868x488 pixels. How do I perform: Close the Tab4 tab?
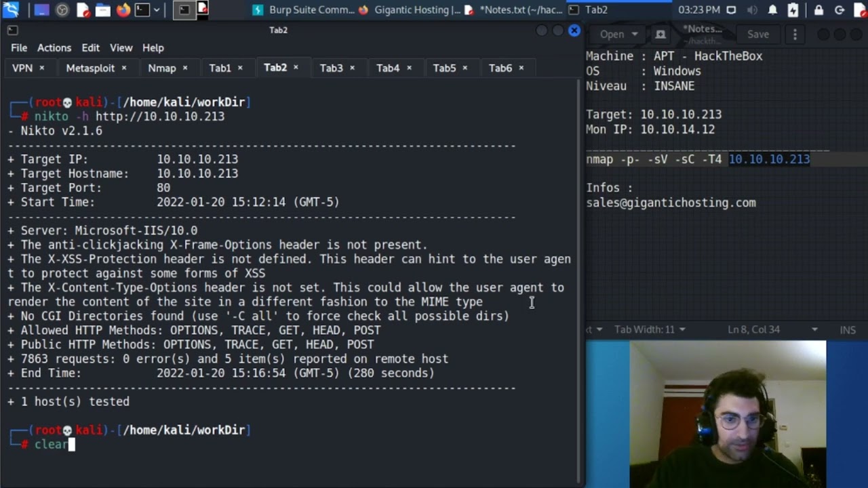(408, 68)
